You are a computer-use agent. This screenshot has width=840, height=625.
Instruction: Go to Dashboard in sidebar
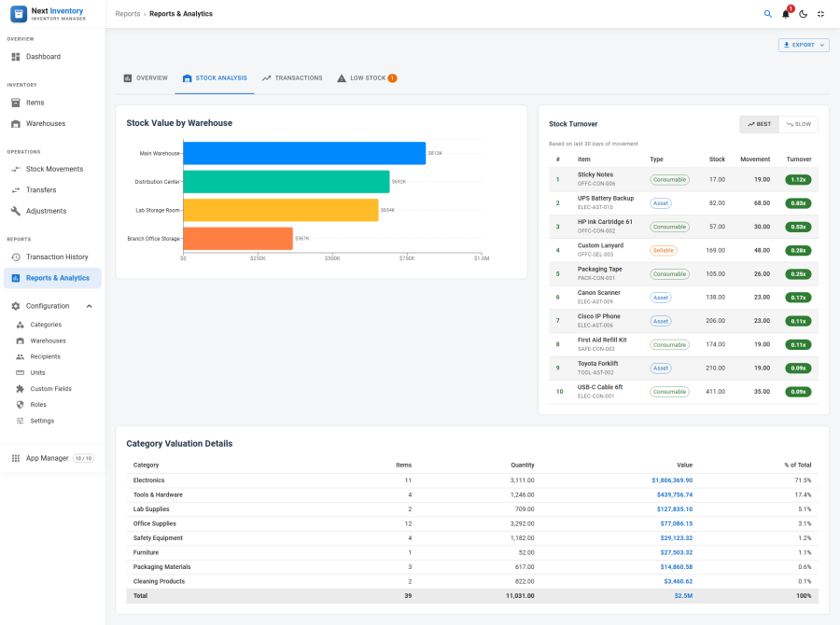coord(52,57)
